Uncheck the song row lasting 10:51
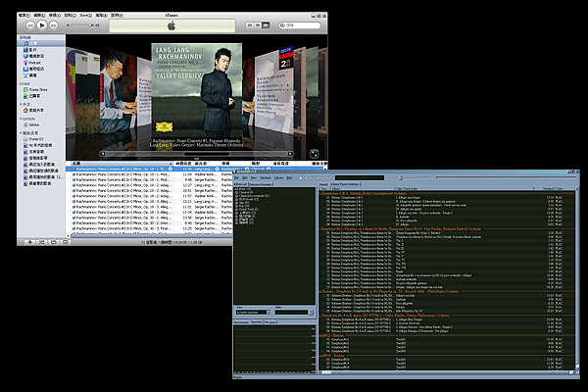This screenshot has height=392, width=588. (x=73, y=190)
